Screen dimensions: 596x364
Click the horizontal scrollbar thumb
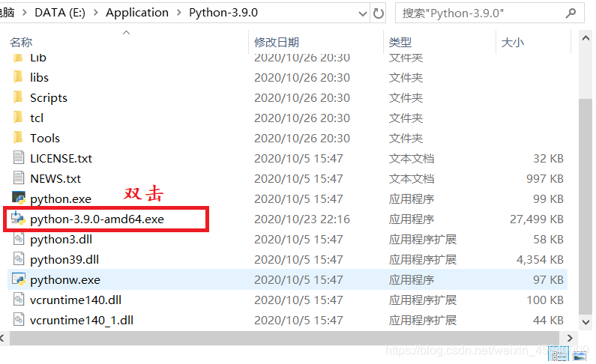click(284, 338)
